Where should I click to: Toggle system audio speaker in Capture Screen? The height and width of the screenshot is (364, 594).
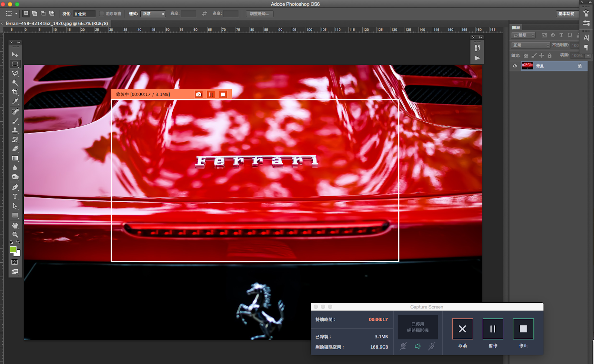pyautogui.click(x=418, y=346)
